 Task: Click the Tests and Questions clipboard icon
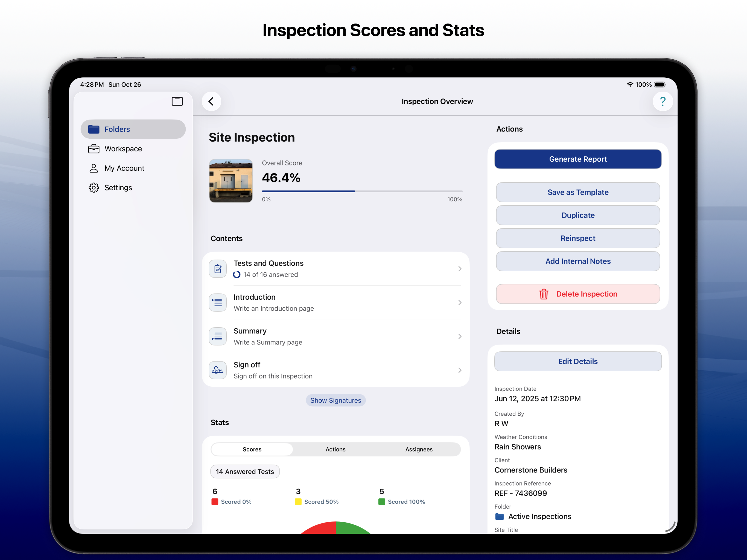[x=218, y=269]
